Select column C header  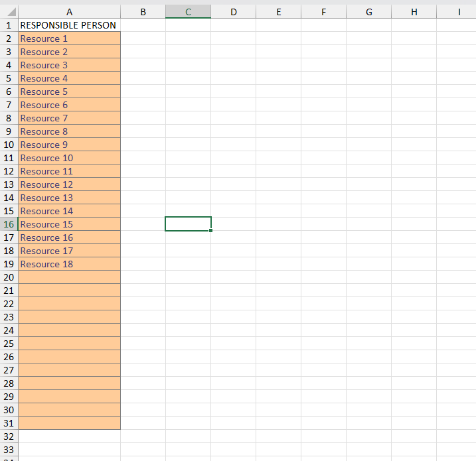click(x=189, y=12)
